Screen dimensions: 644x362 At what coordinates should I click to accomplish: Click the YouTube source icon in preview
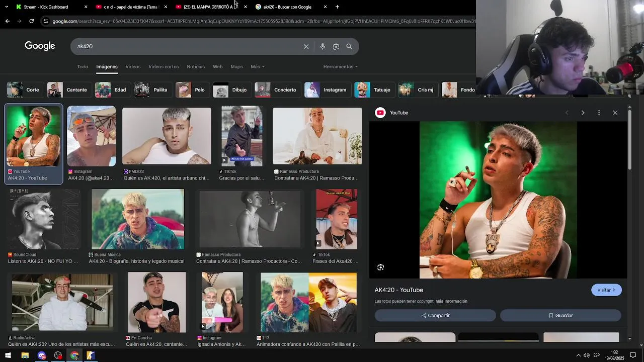[380, 113]
